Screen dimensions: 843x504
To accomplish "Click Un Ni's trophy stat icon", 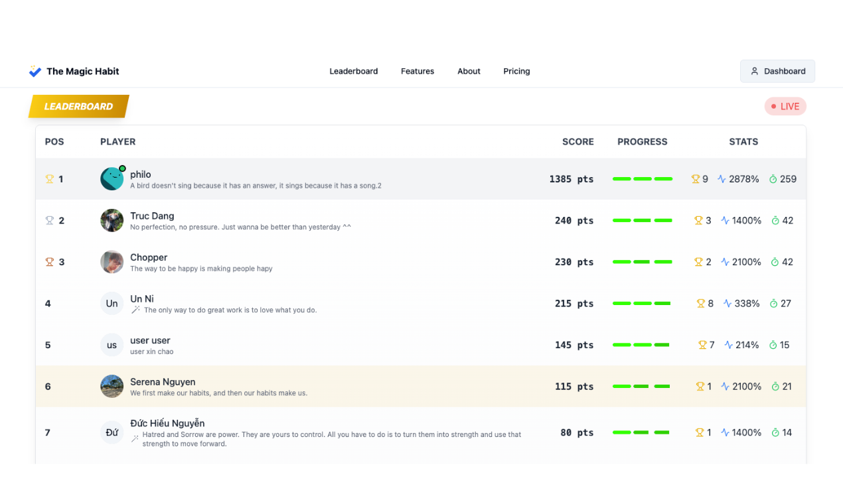I will 700,304.
